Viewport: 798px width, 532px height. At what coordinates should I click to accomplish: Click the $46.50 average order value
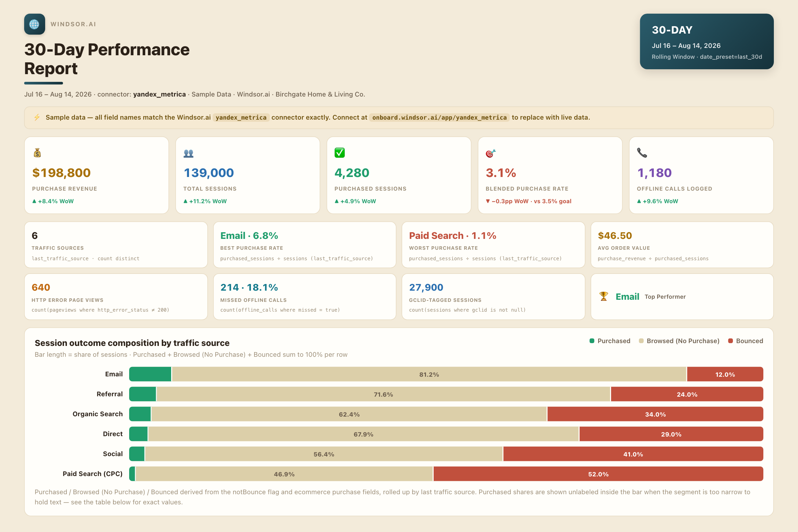(615, 236)
